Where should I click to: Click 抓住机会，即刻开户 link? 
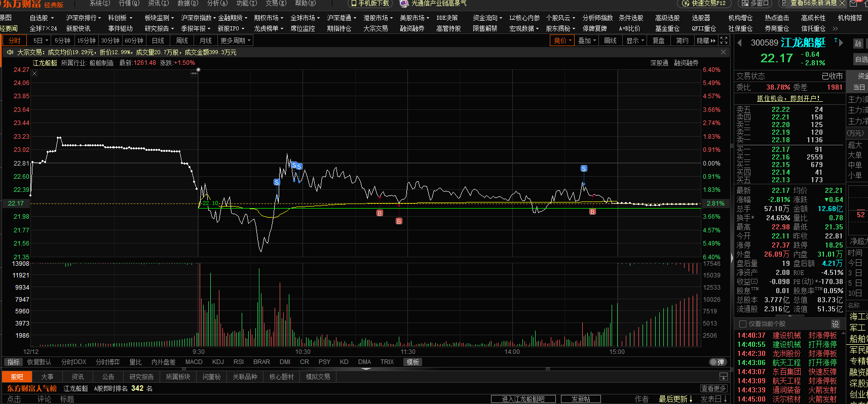789,99
